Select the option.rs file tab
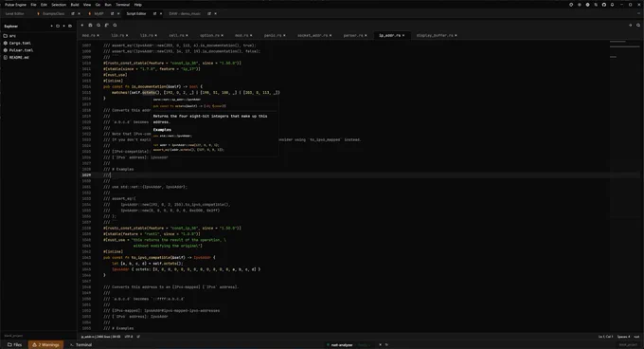Image resolution: width=644 pixels, height=349 pixels. pos(209,35)
